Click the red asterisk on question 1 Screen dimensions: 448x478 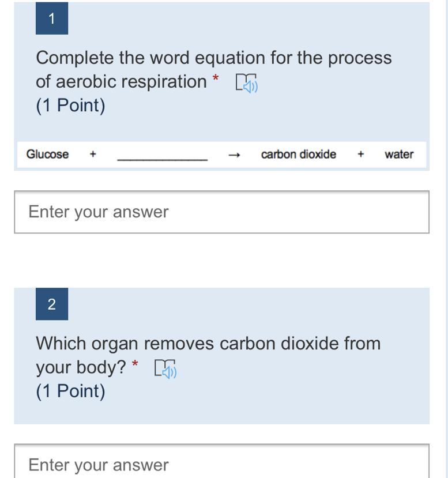coord(216,80)
